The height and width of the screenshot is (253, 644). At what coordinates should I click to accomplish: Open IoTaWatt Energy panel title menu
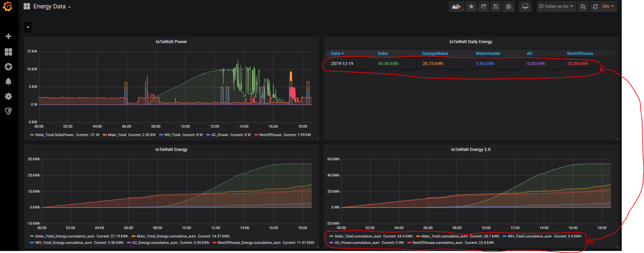[x=171, y=150]
